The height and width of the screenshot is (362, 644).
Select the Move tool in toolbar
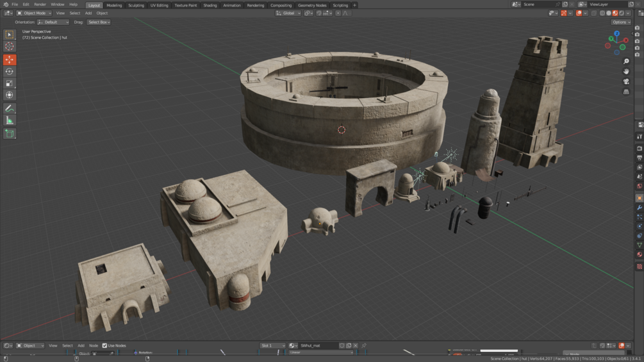pyautogui.click(x=10, y=60)
